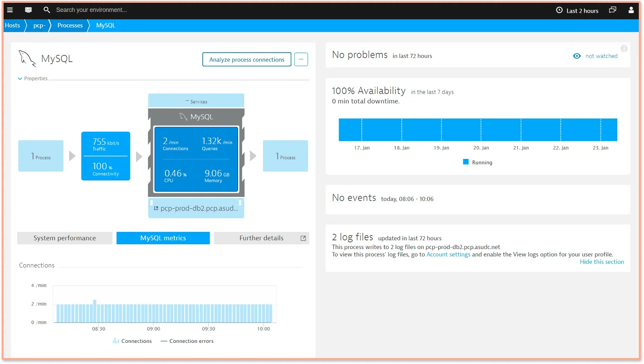Image resolution: width=644 pixels, height=364 pixels.
Task: Click the 100% Availability heading
Action: point(369,91)
